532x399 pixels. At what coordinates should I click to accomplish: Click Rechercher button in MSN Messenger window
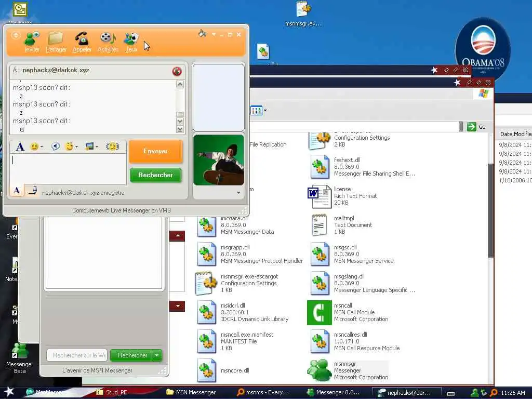(x=132, y=355)
